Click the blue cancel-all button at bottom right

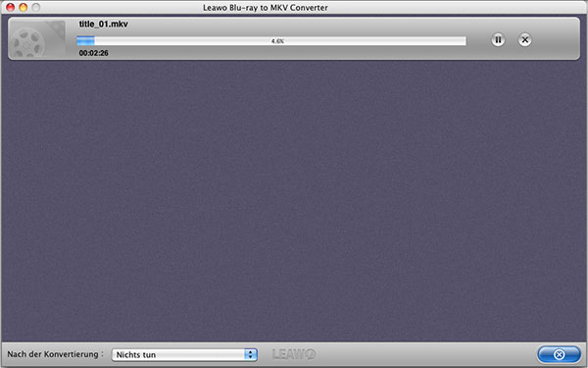tap(559, 354)
